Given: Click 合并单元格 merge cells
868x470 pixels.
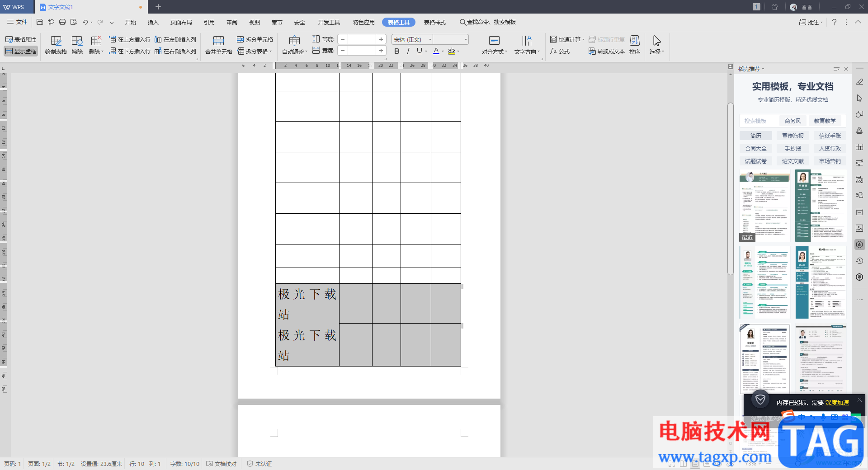Looking at the screenshot, I should click(219, 45).
